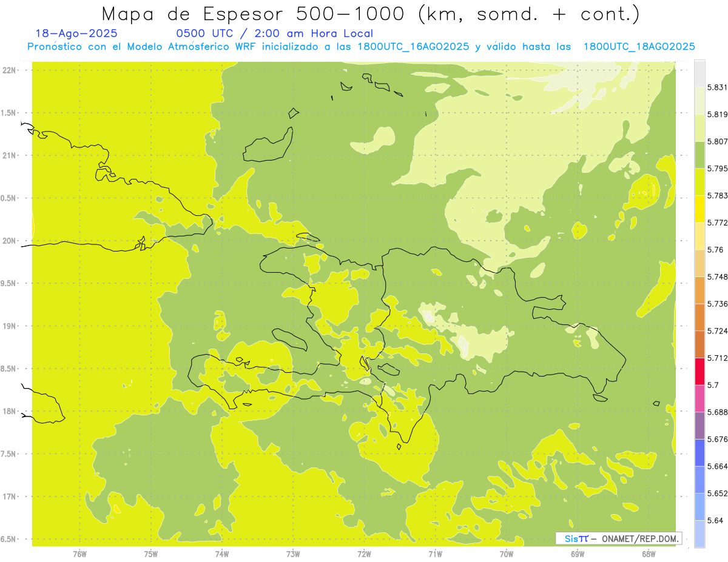Pick legend swatch between 5.664 and 5.652
The image size is (728, 562).
click(x=699, y=479)
